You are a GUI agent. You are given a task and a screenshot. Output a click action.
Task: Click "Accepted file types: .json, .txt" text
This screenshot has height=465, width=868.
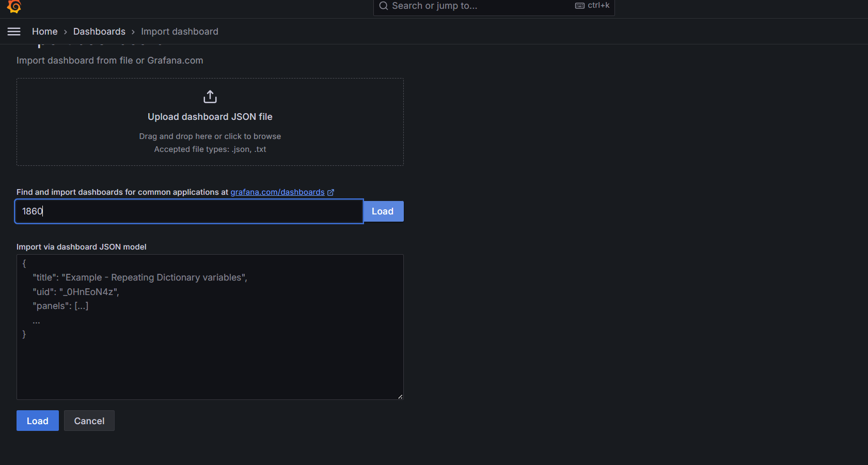click(210, 149)
